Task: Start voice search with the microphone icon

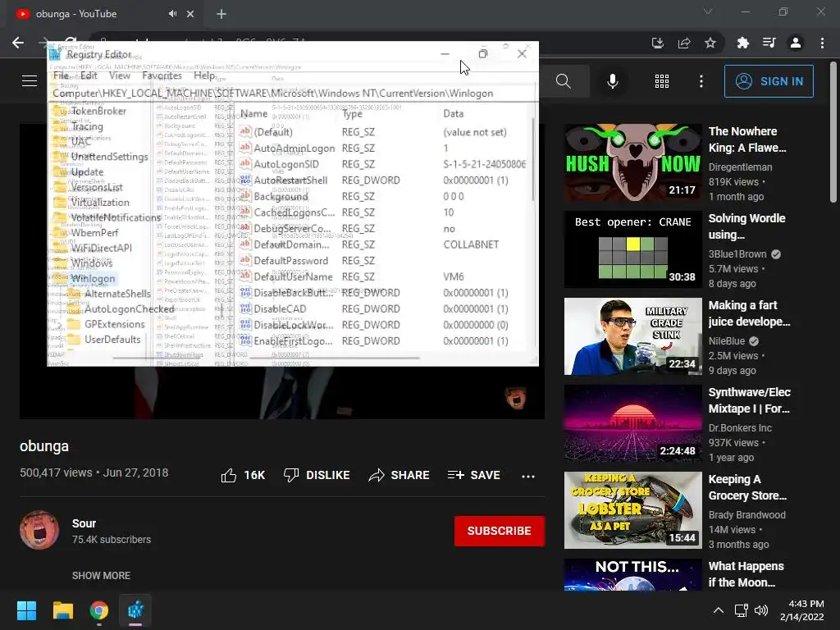Action: point(612,81)
